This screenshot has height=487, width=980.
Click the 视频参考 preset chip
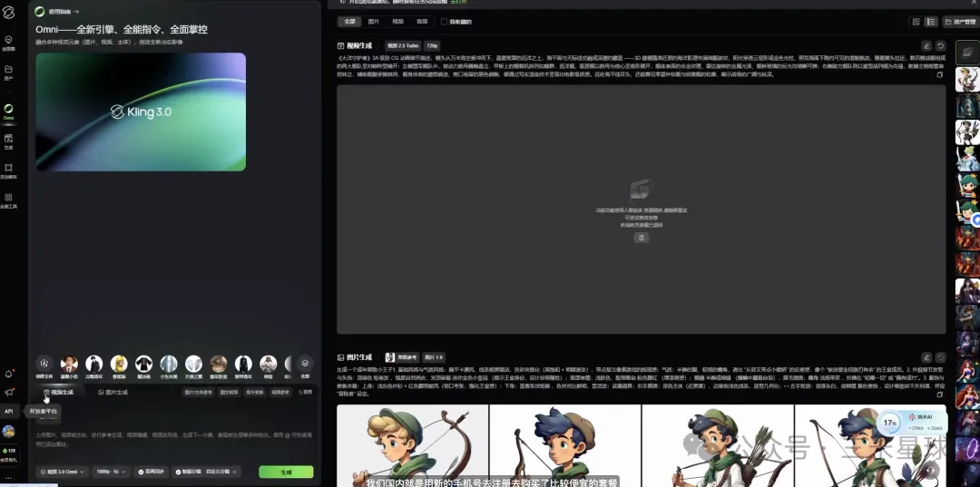pos(280,392)
